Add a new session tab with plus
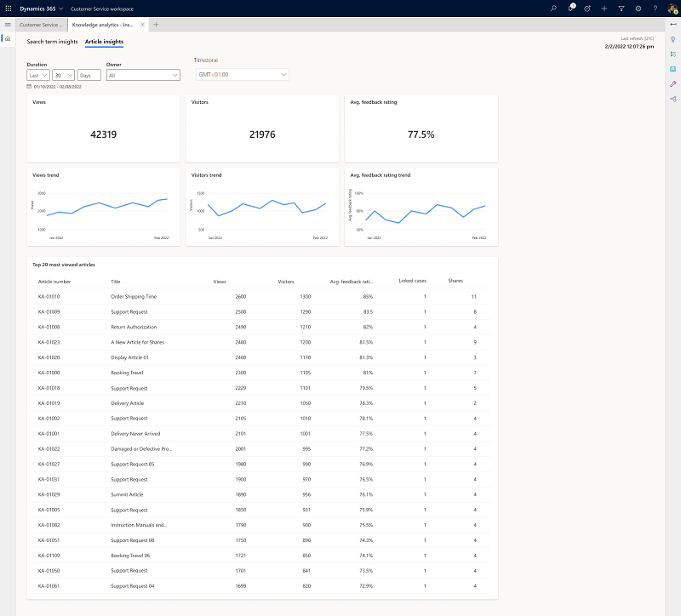 [156, 25]
